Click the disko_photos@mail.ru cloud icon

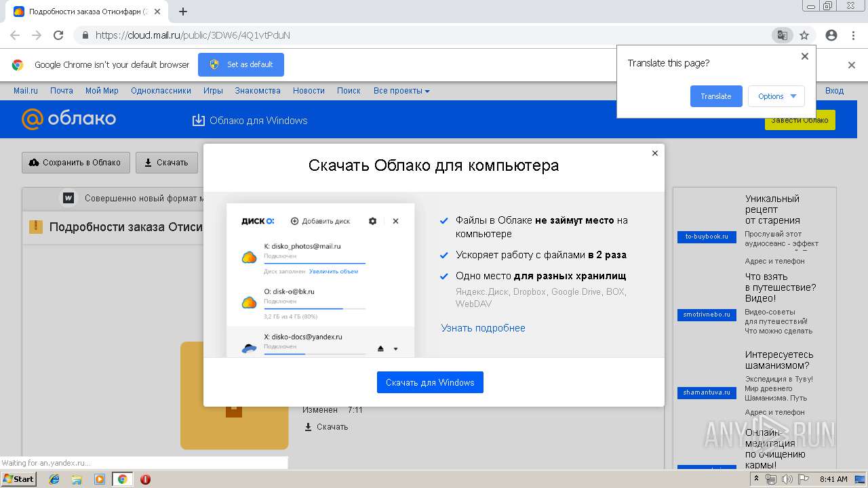(250, 257)
